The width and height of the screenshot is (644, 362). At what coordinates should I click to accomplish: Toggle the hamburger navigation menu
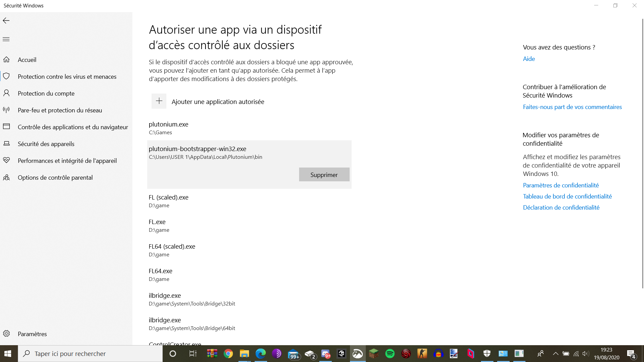pos(6,39)
